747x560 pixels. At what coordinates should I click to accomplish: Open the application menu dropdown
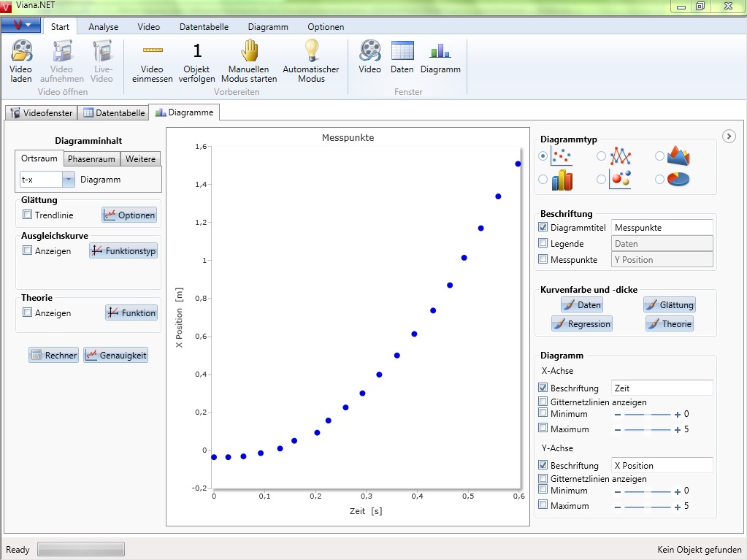coord(21,26)
